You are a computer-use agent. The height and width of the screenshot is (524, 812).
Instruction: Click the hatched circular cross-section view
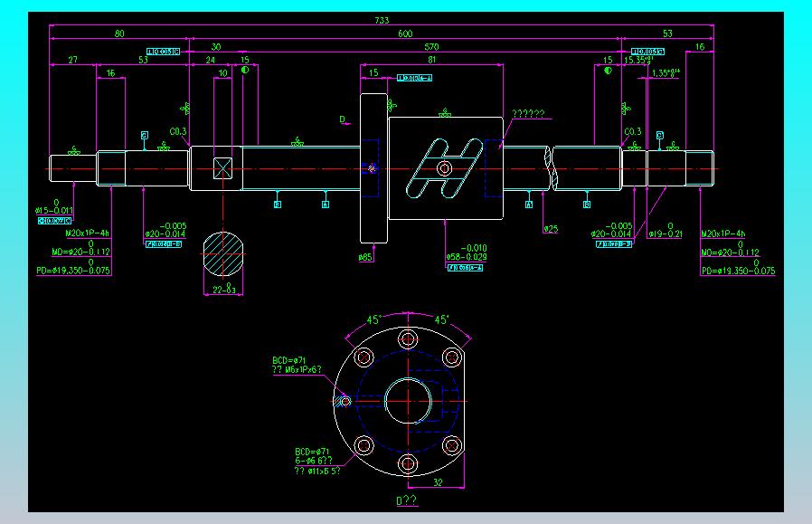point(223,254)
